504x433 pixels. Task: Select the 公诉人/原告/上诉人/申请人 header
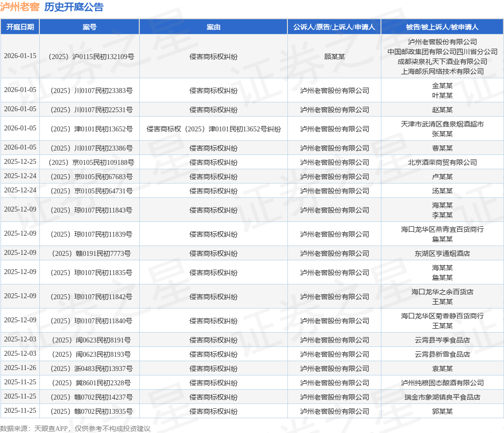(x=334, y=27)
